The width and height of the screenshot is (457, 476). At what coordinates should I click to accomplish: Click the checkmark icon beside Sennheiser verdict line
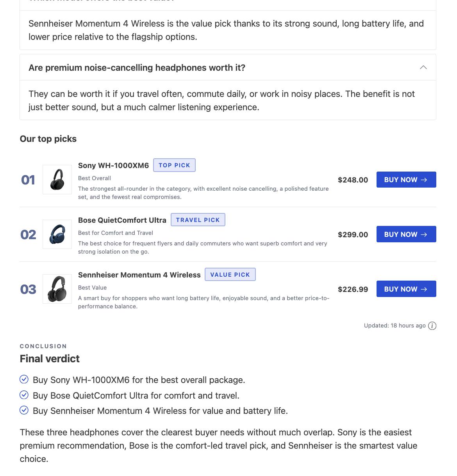coord(24,410)
